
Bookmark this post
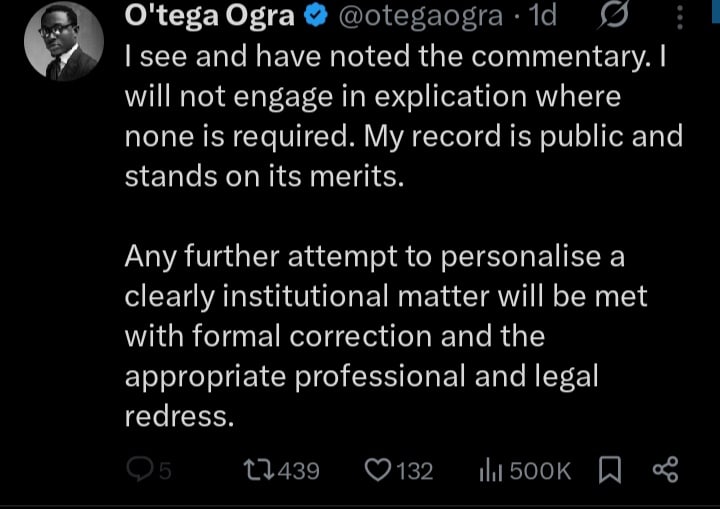609,469
